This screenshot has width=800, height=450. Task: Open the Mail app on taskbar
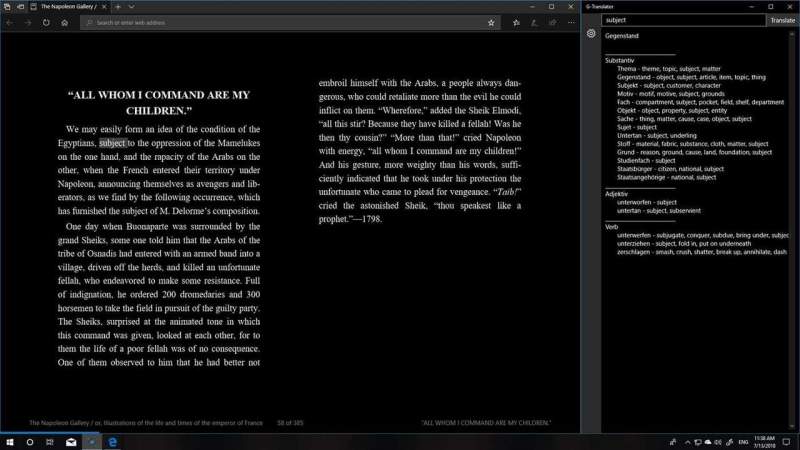(x=71, y=442)
